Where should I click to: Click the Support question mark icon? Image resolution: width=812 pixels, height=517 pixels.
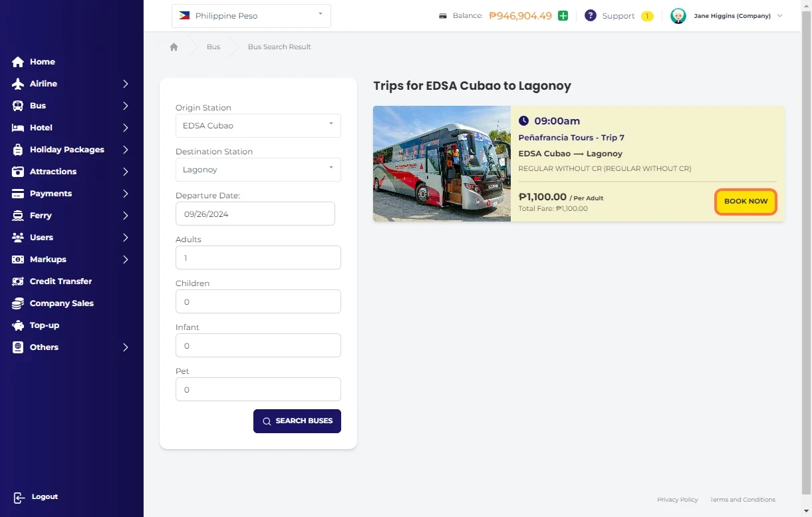tap(590, 16)
